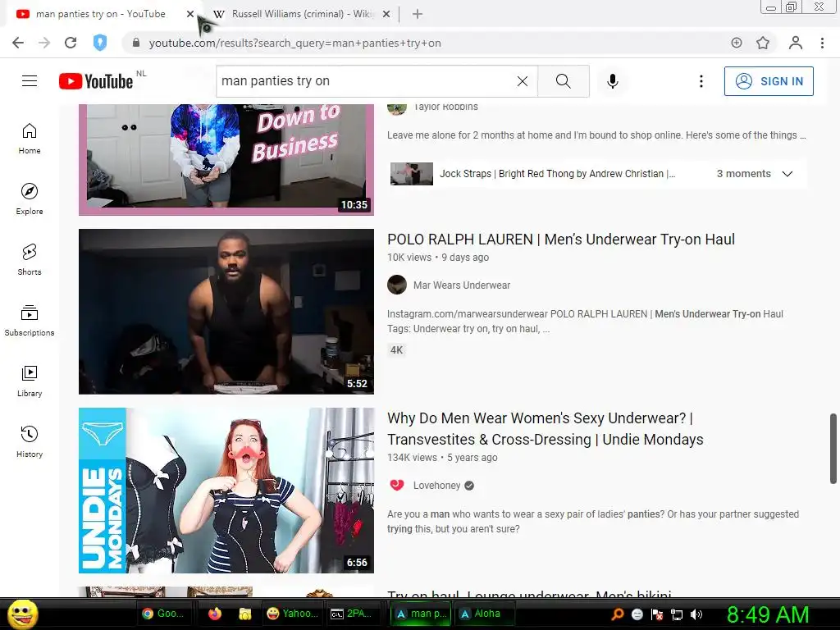Click the browser back arrow

[18, 43]
